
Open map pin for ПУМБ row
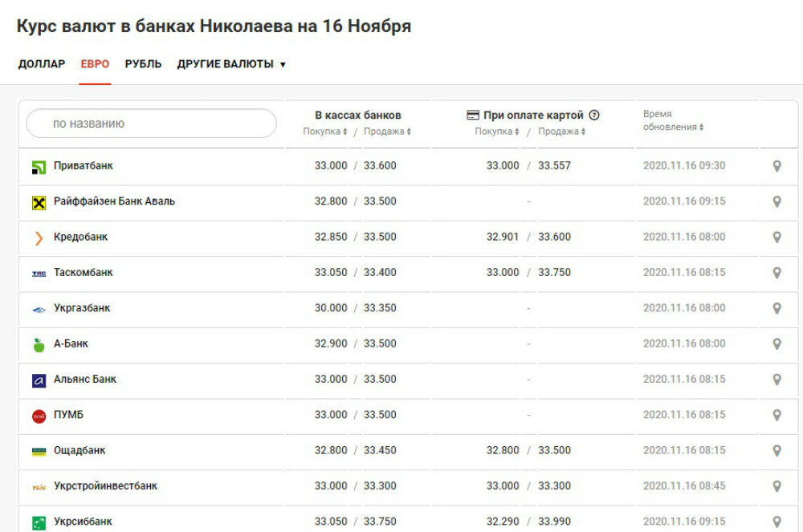[777, 416]
